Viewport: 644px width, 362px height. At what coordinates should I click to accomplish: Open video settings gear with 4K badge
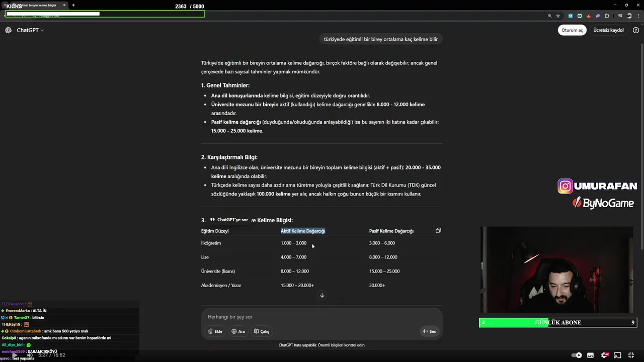pyautogui.click(x=605, y=355)
